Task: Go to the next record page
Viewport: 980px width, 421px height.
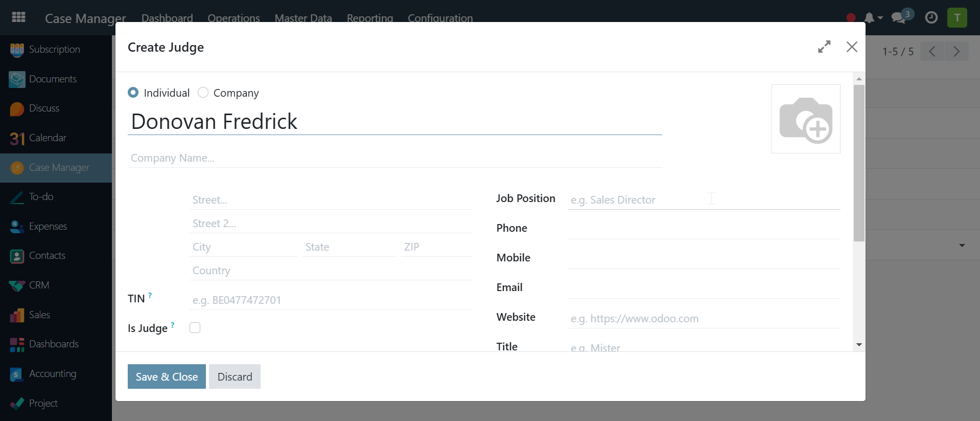Action: click(x=956, y=51)
